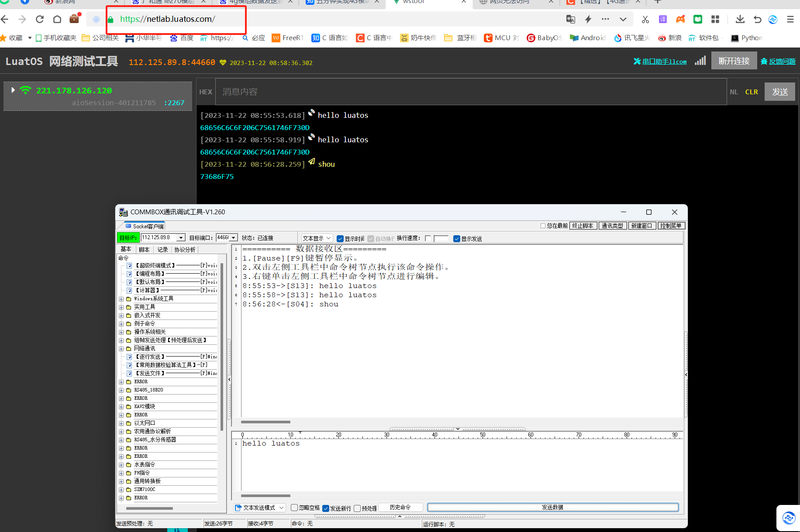Uncheck the 显示发送 checkbox
Viewport: 800px width, 532px height.
coord(457,239)
